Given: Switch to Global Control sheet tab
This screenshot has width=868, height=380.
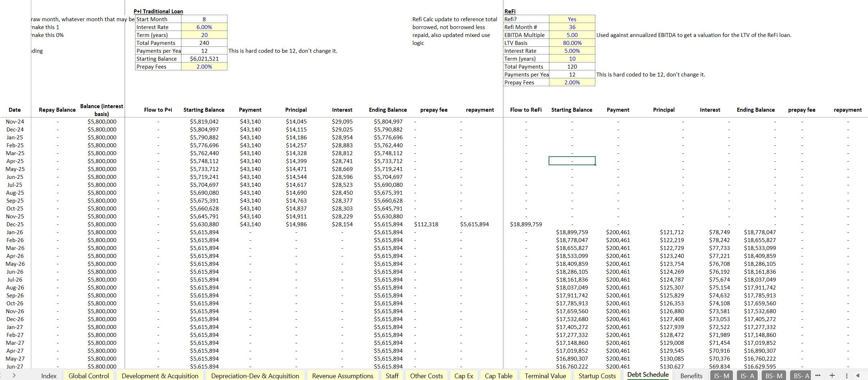Looking at the screenshot, I should tap(89, 376).
